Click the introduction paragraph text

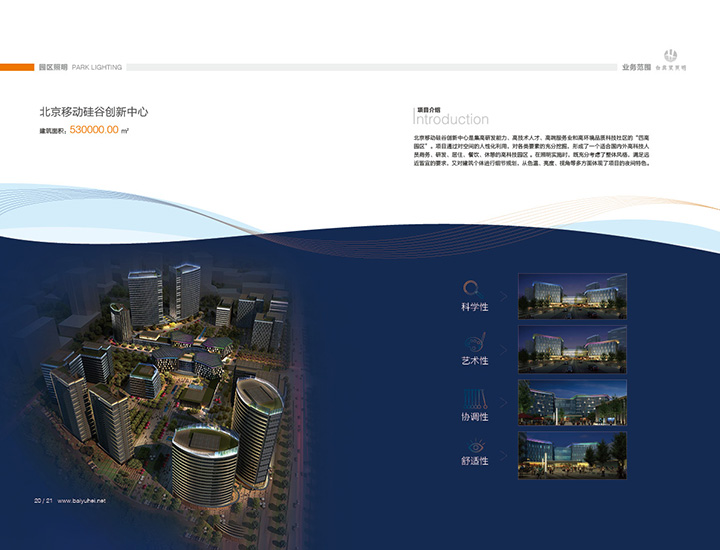coord(531,150)
